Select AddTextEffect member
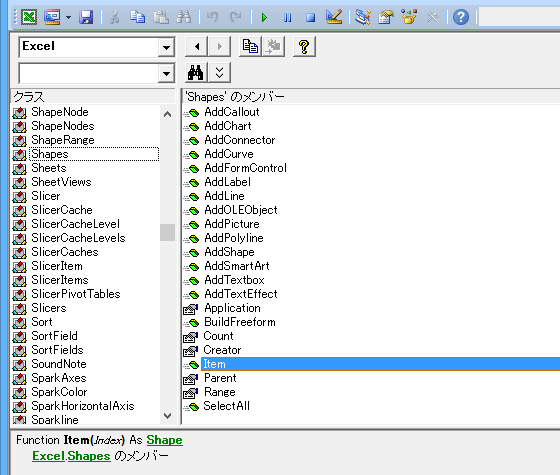560x475 pixels. 241,294
